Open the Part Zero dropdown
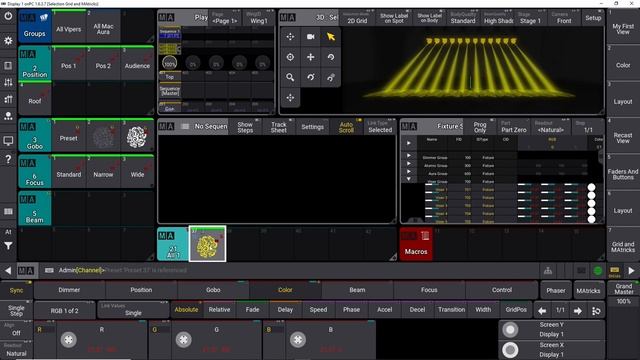640x360 pixels. [x=513, y=127]
